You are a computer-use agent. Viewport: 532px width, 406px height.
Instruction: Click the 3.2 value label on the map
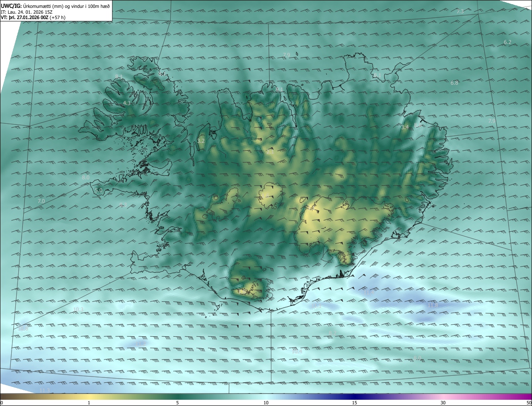(x=201, y=141)
